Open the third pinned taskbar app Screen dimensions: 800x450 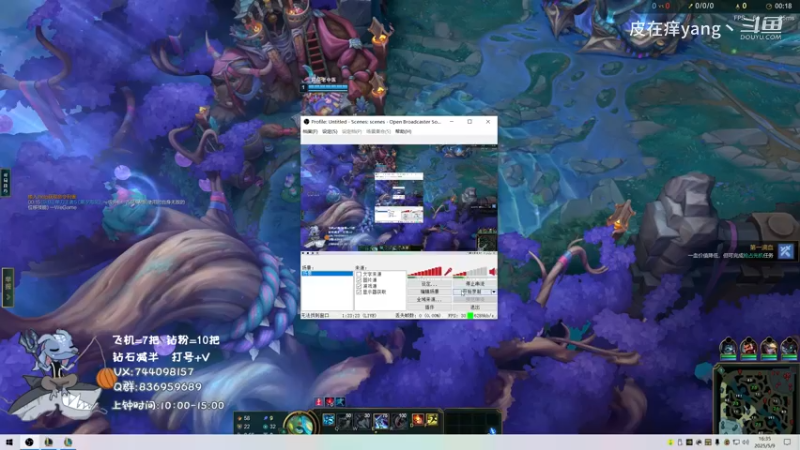click(68, 442)
